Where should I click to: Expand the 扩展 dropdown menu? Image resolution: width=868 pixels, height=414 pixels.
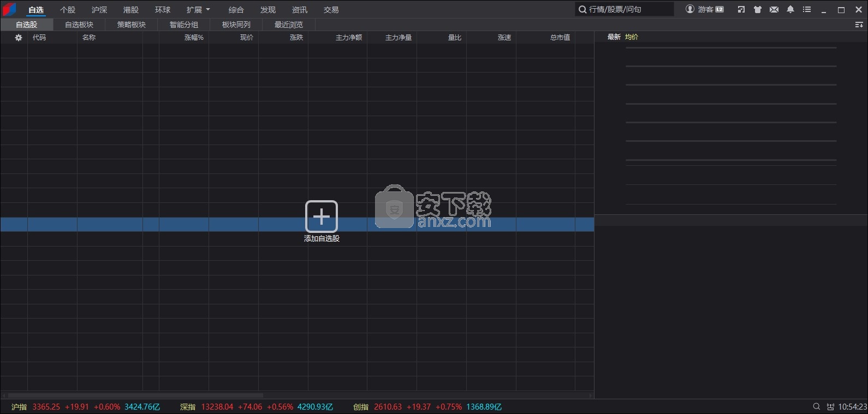(198, 10)
